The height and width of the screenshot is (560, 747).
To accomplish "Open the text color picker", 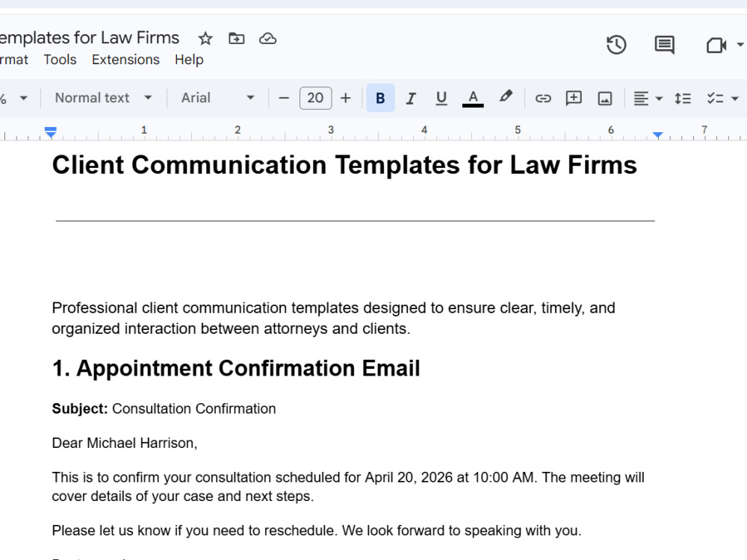I will point(473,98).
